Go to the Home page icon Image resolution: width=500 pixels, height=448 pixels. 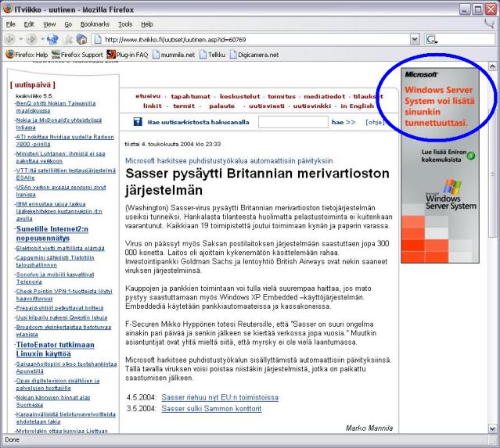pyautogui.click(x=81, y=38)
